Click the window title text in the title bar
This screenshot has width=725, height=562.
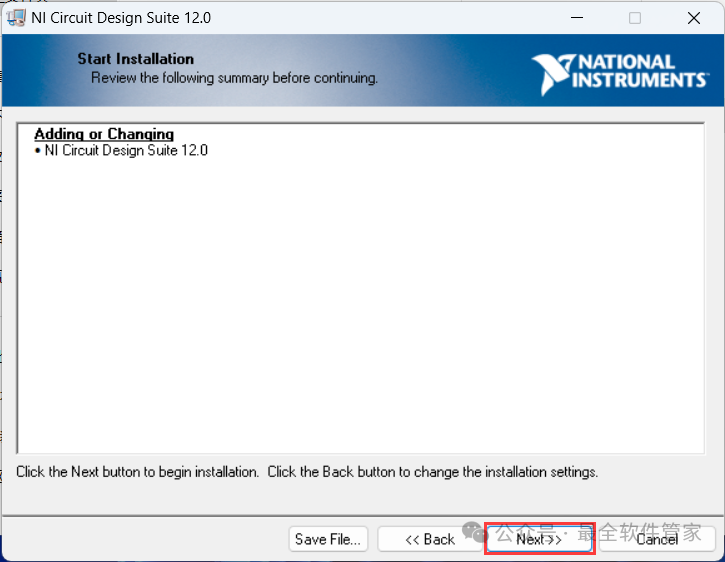pos(121,18)
